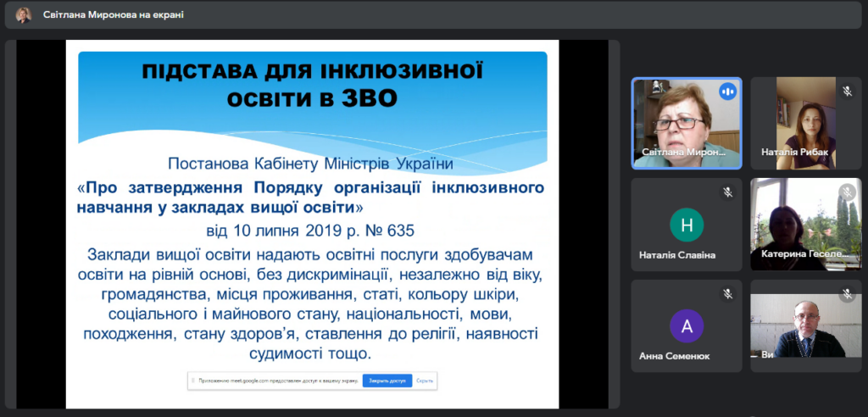The height and width of the screenshot is (417, 868).
Task: Click the 'Анна Семенюк' name label
Action: click(676, 357)
